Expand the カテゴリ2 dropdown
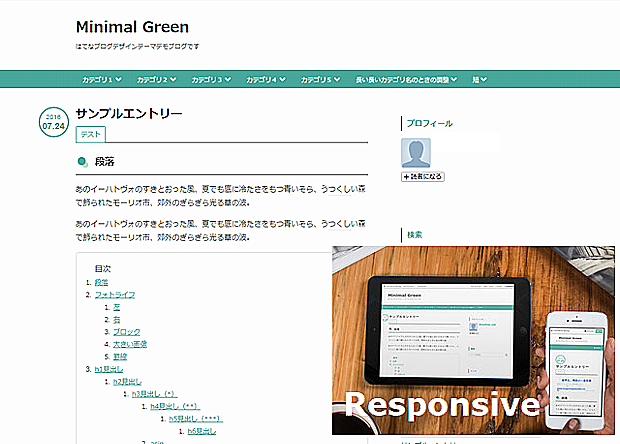Viewport: 620px width, 444px height. click(156, 79)
